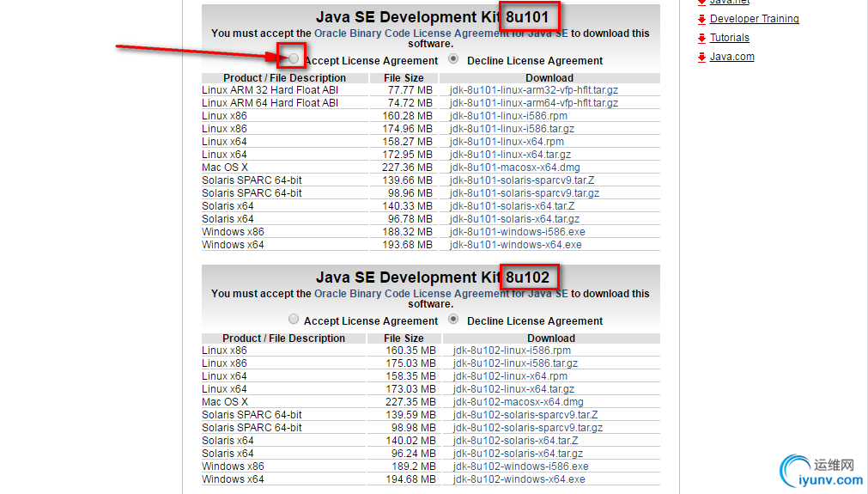Click the '227.35 MB' Mac OS X size
868x494 pixels.
point(410,401)
